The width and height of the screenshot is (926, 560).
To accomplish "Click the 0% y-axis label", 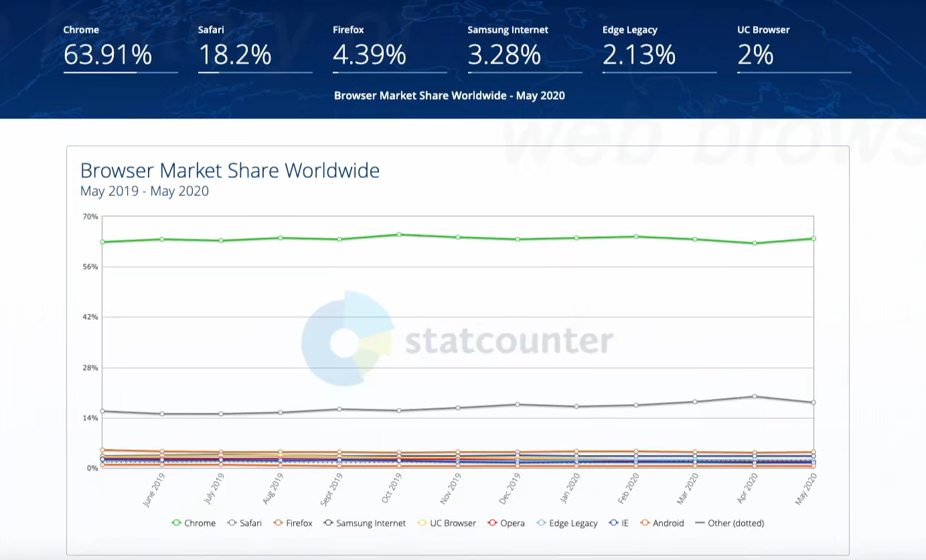I will click(x=92, y=468).
